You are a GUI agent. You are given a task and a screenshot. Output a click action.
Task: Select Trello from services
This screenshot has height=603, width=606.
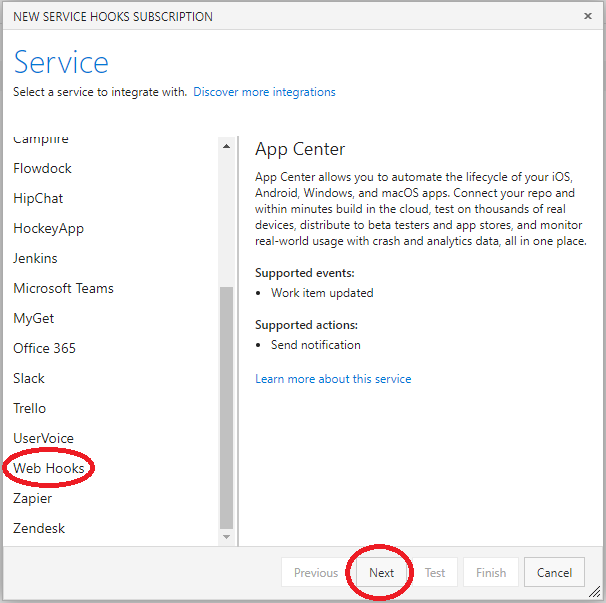[x=30, y=408]
